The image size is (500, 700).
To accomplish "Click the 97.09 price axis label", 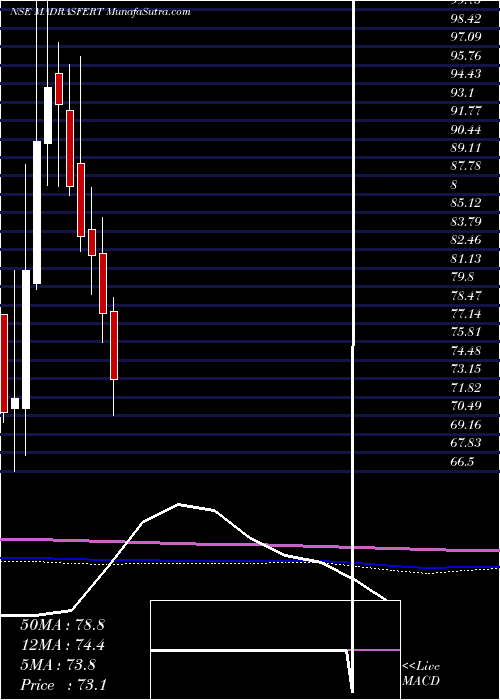I will point(466,38).
